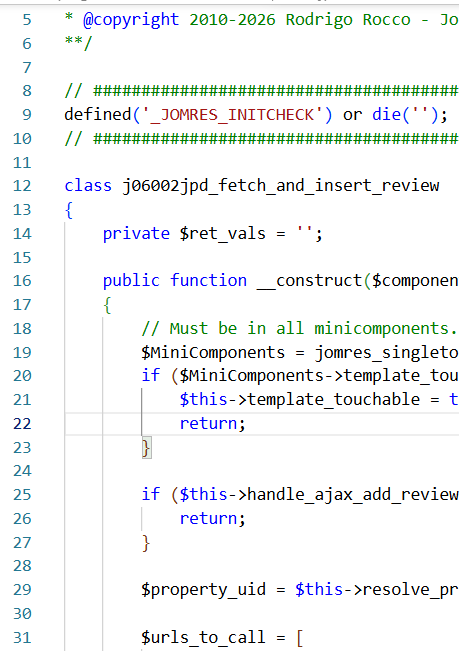The height and width of the screenshot is (651, 459).
Task: Click line number 31 in the gutter
Action: point(22,637)
